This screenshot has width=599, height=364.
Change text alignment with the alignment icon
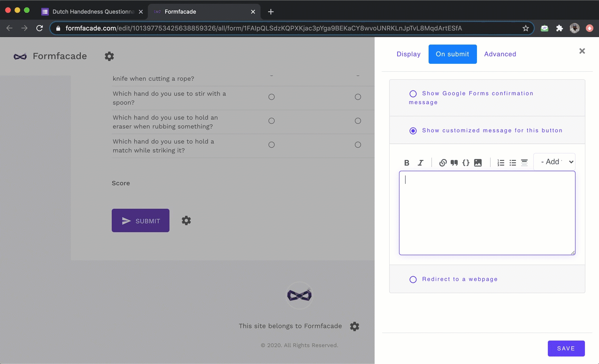(x=524, y=162)
